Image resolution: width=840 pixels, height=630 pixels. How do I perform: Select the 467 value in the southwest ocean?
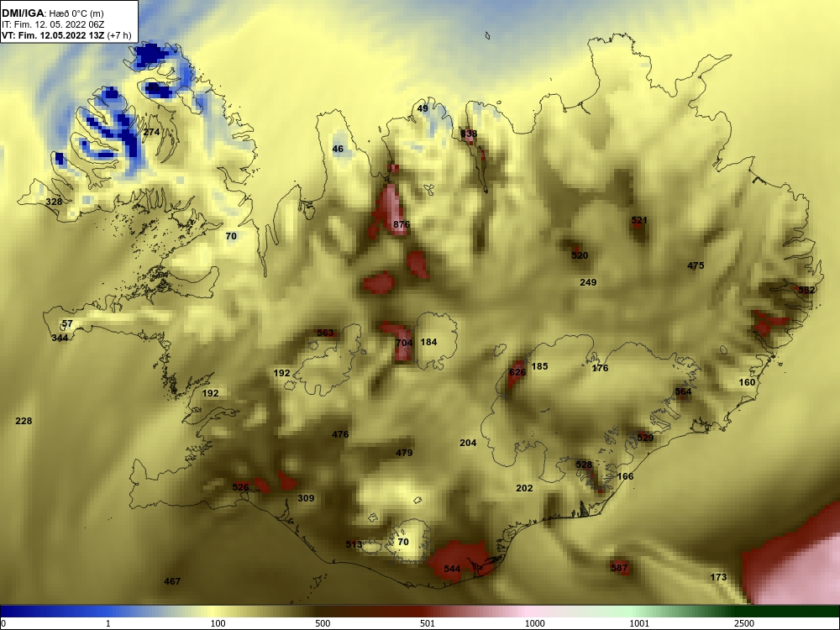click(x=172, y=581)
